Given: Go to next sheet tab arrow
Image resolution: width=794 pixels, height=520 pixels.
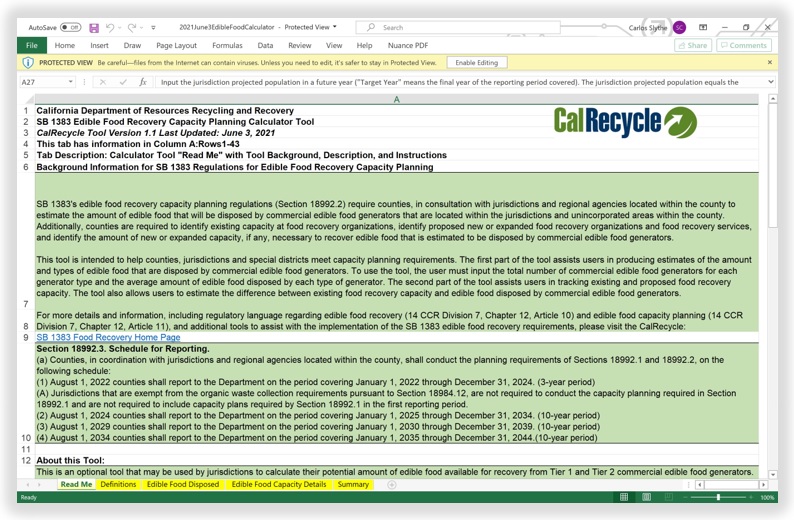Looking at the screenshot, I should pyautogui.click(x=39, y=485).
